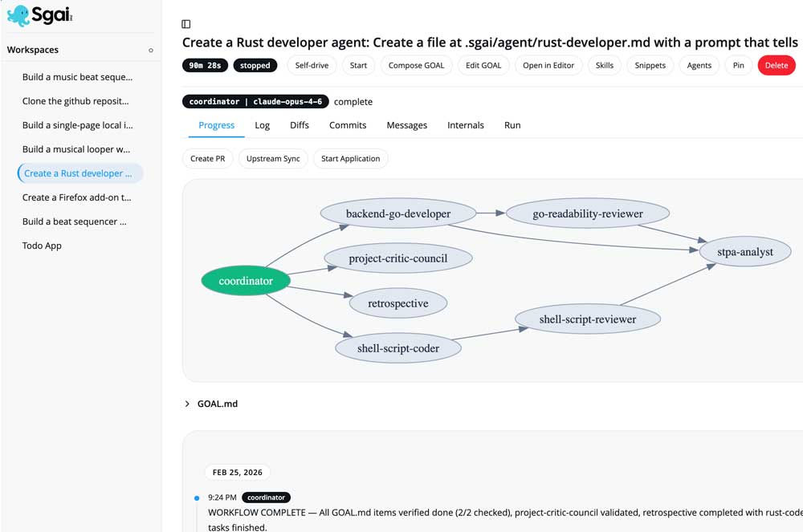The height and width of the screenshot is (532, 803).
Task: Open Compose GOAL
Action: [x=416, y=66]
